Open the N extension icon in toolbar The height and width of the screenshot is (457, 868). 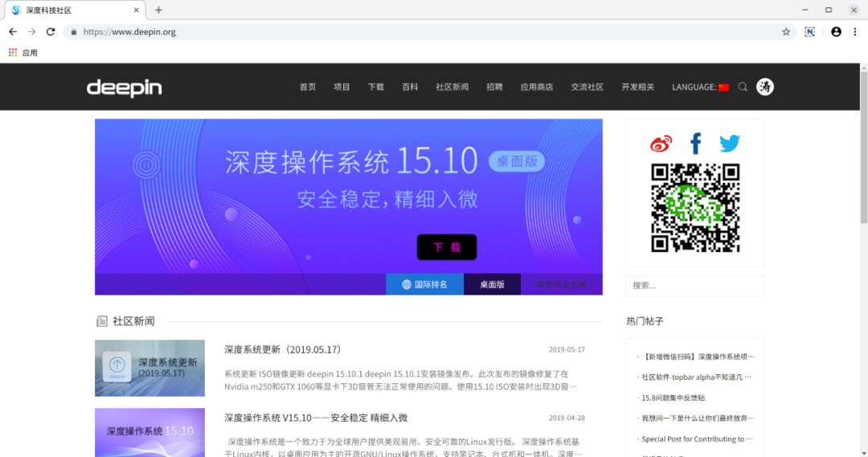[810, 31]
